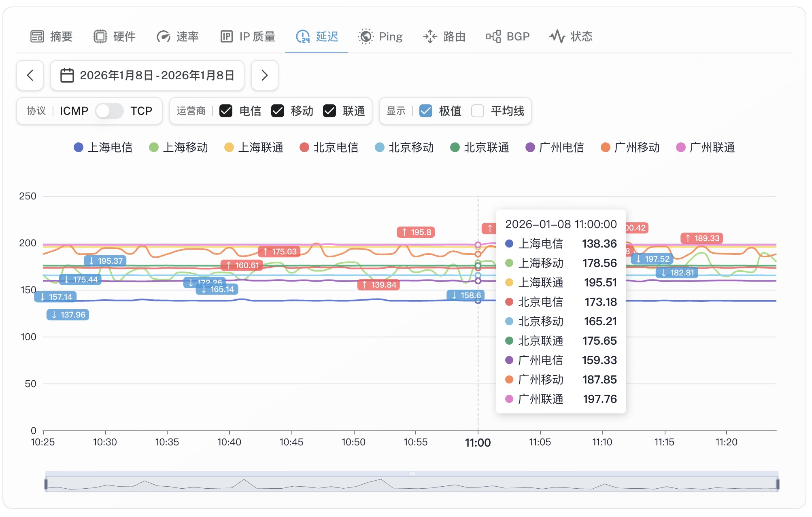Switch to the IP 质量 tab
The image size is (812, 517).
(248, 36)
